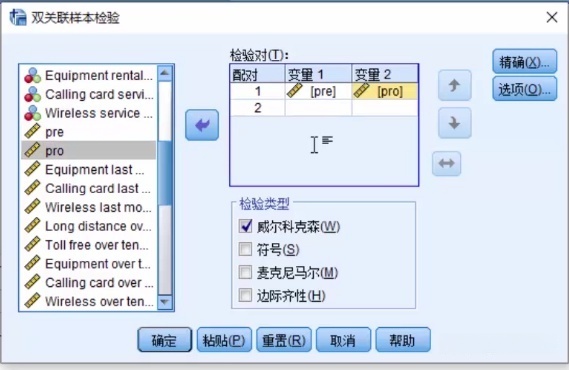Image resolution: width=569 pixels, height=370 pixels.
Task: Select Wireless last mo... variable
Action: click(x=89, y=207)
